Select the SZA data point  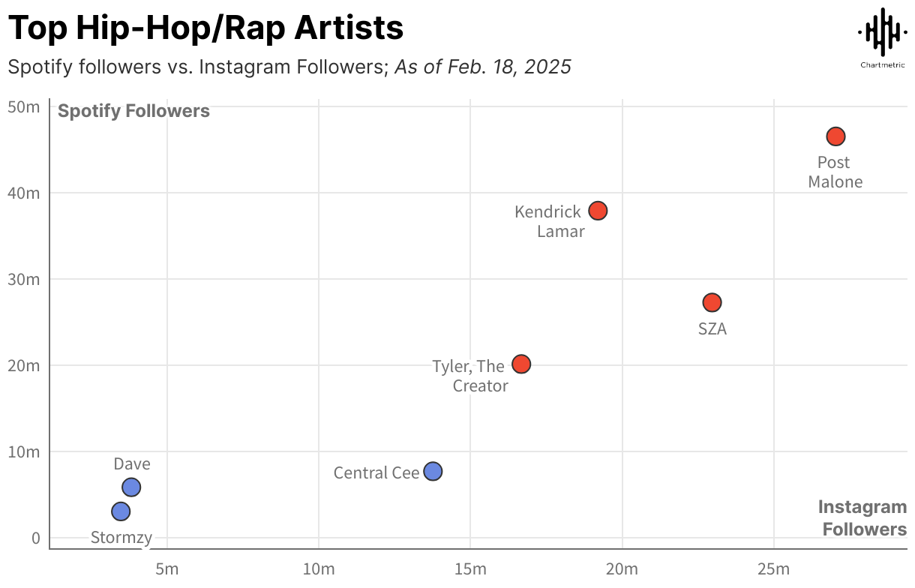712,302
